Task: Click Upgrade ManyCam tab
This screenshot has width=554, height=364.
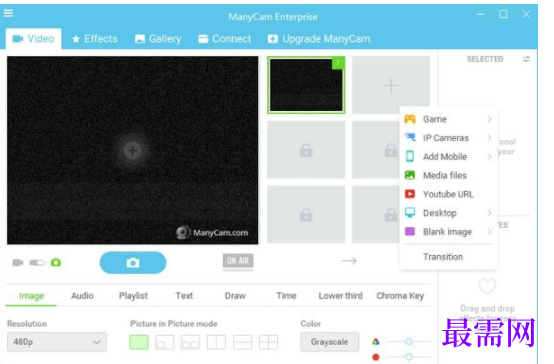Action: 319,39
